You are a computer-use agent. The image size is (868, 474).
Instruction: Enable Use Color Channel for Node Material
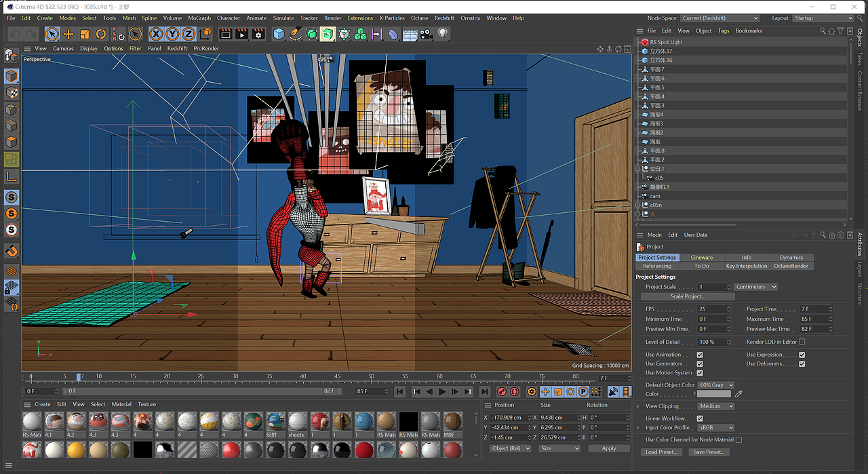tap(738, 439)
